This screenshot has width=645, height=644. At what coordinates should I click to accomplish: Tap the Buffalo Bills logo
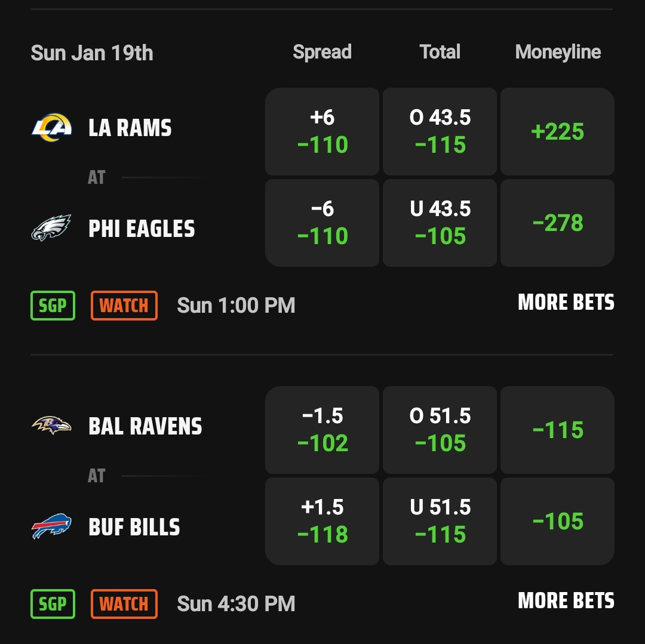coord(51,526)
